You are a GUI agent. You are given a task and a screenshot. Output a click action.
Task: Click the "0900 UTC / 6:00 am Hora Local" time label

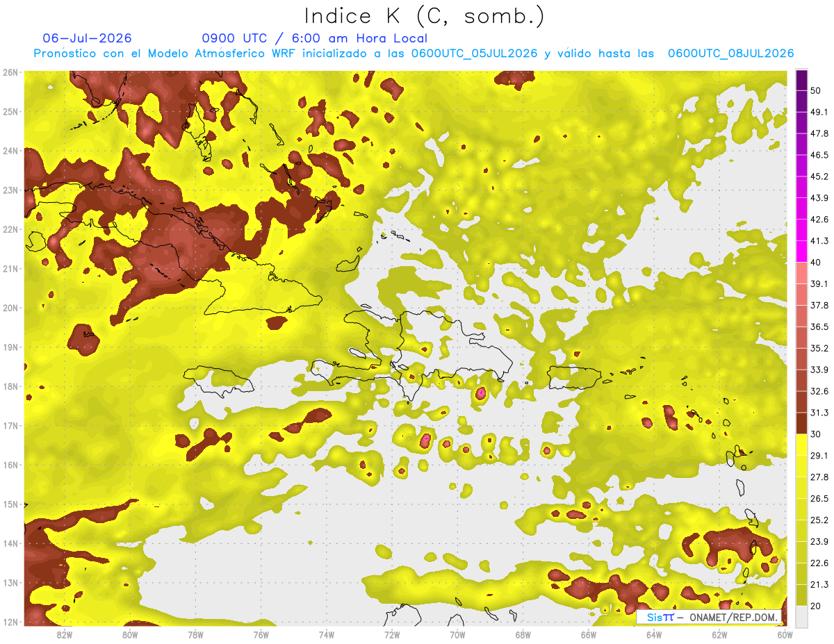click(x=314, y=38)
